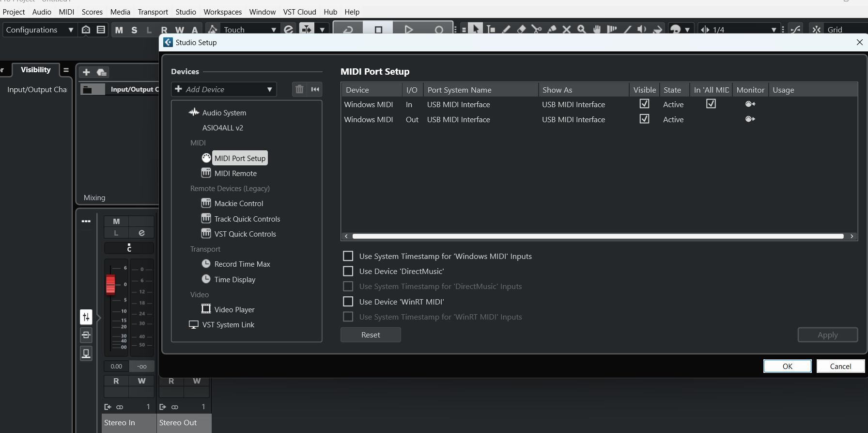Image resolution: width=868 pixels, height=433 pixels.
Task: Open the Project menu
Action: 14,12
